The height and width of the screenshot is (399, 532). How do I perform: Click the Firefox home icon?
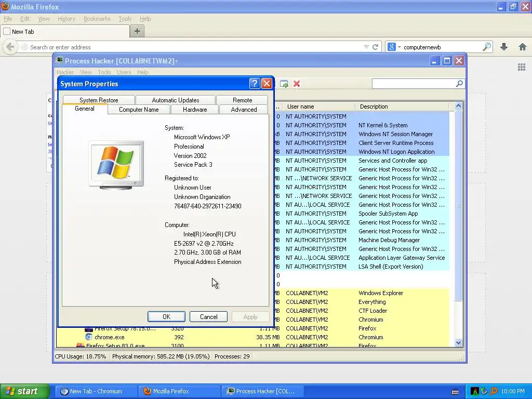(523, 47)
